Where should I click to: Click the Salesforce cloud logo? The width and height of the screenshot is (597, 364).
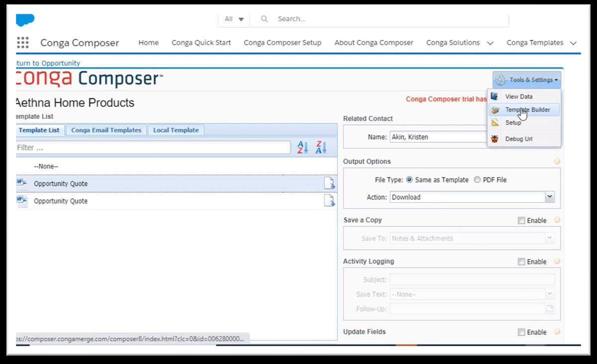pos(25,20)
